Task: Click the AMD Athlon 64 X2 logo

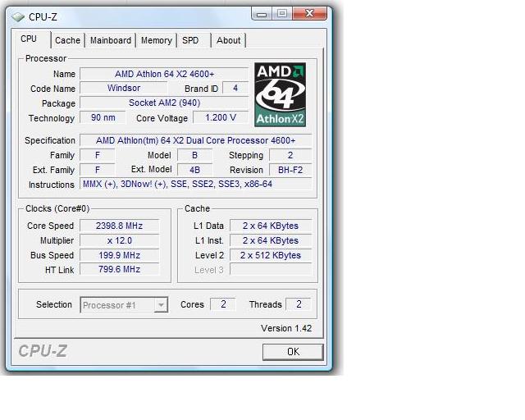Action: click(x=280, y=95)
